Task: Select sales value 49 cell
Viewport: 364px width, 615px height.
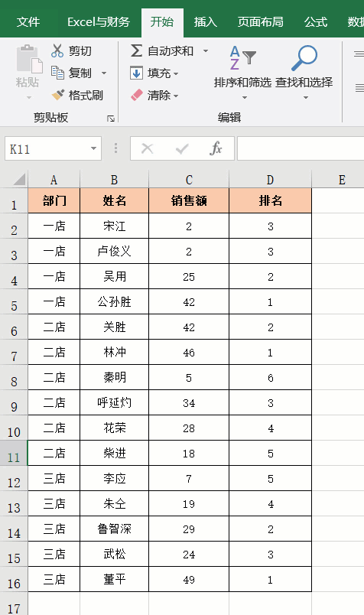Action: click(x=189, y=579)
